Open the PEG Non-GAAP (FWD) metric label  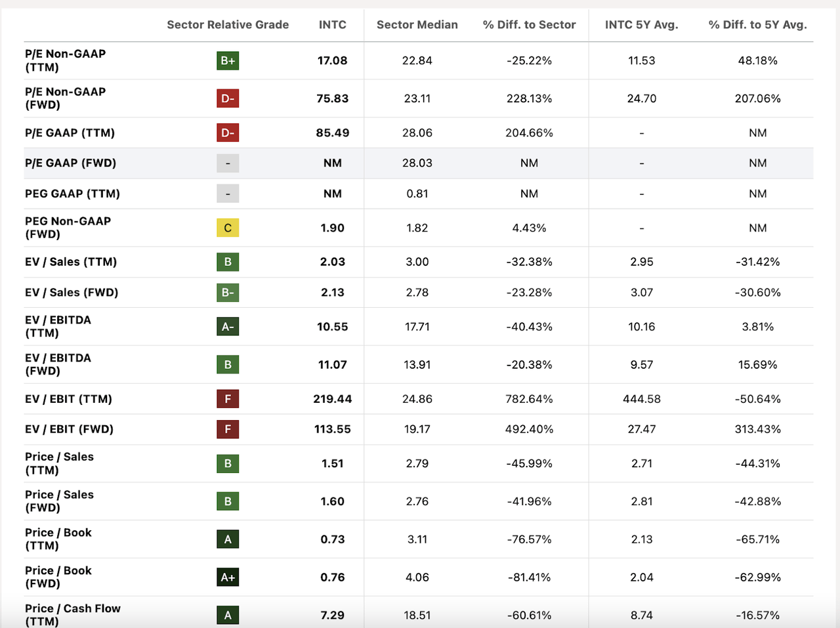tap(68, 228)
